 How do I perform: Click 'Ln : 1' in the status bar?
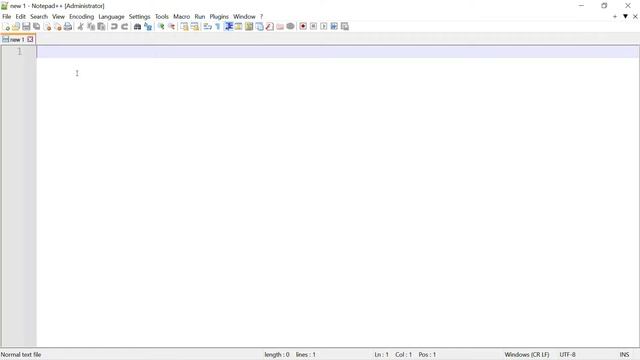point(382,355)
